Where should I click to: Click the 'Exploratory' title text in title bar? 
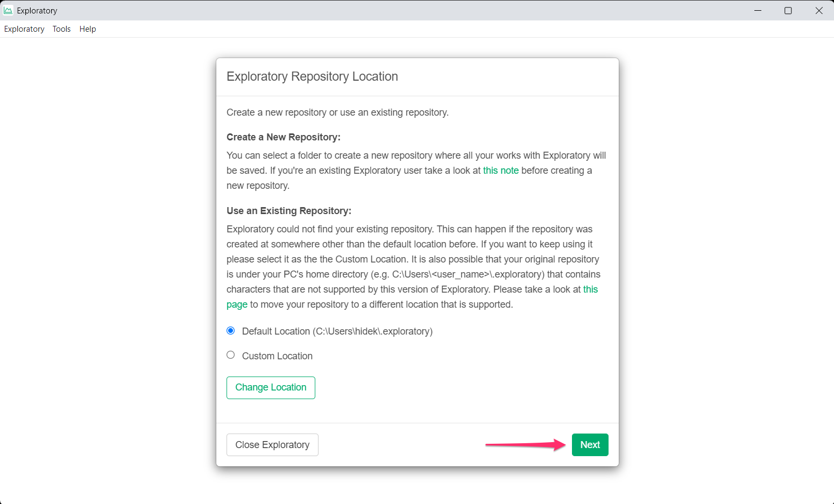pos(37,11)
